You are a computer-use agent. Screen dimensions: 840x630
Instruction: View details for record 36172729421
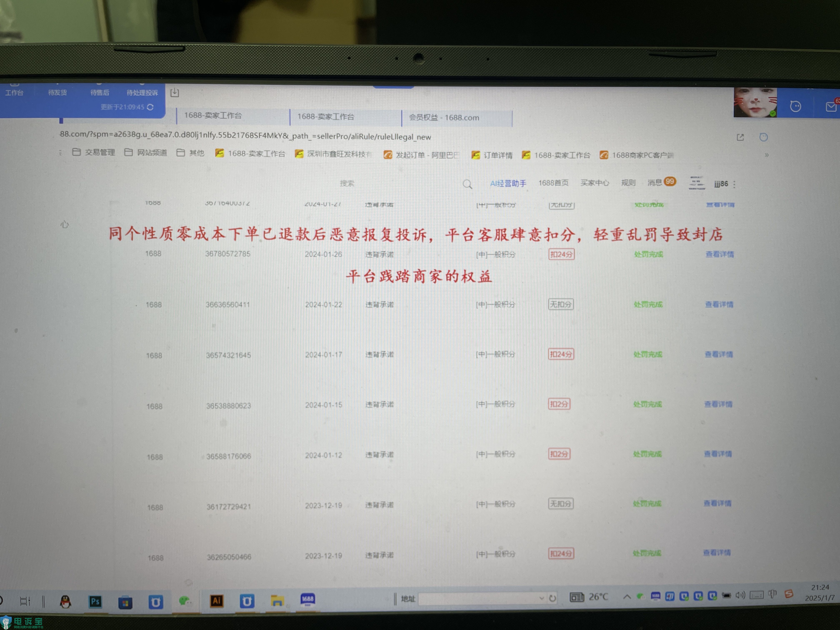tap(717, 503)
